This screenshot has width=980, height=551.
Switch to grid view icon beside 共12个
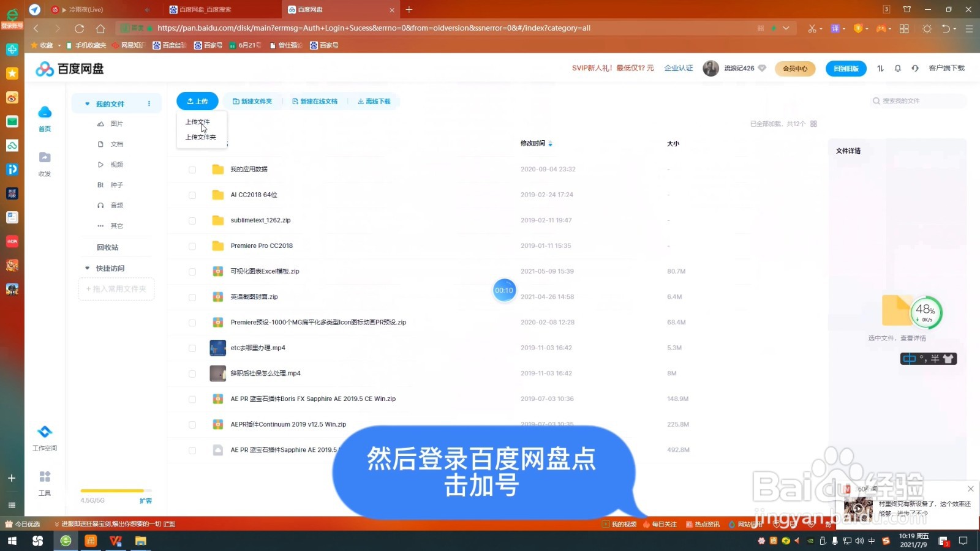[x=813, y=124]
